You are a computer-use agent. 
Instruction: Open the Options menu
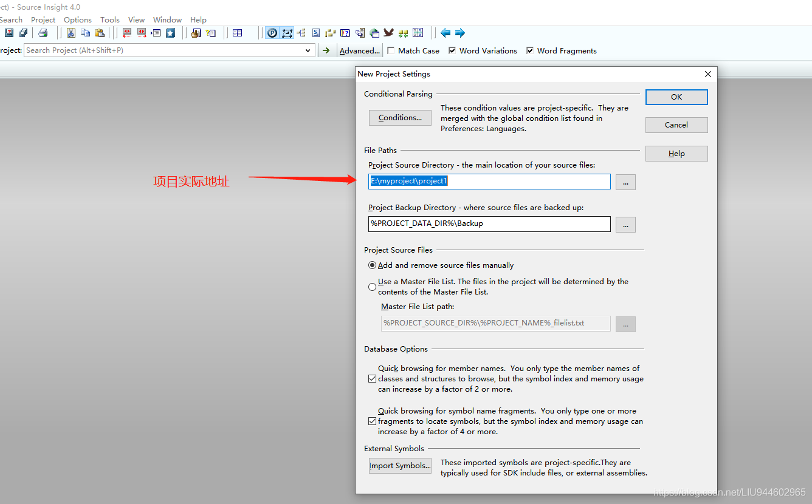coord(78,19)
